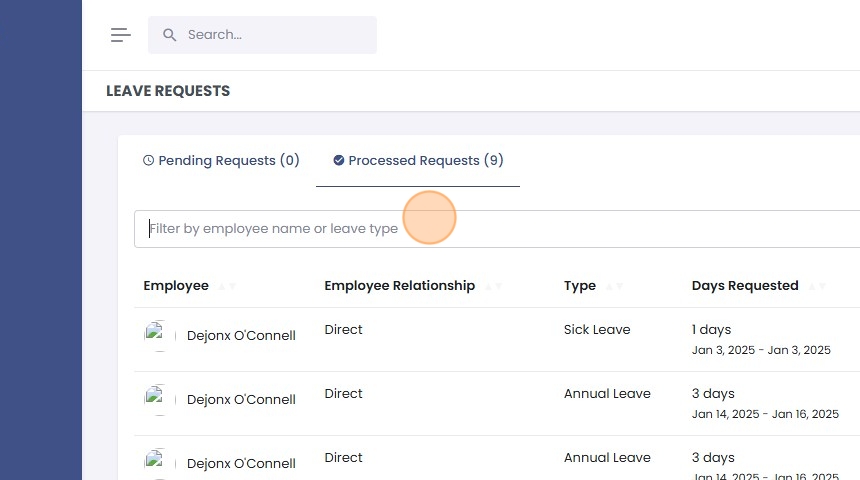This screenshot has height=480, width=860.
Task: Open the hamburger navigation menu
Action: [121, 35]
